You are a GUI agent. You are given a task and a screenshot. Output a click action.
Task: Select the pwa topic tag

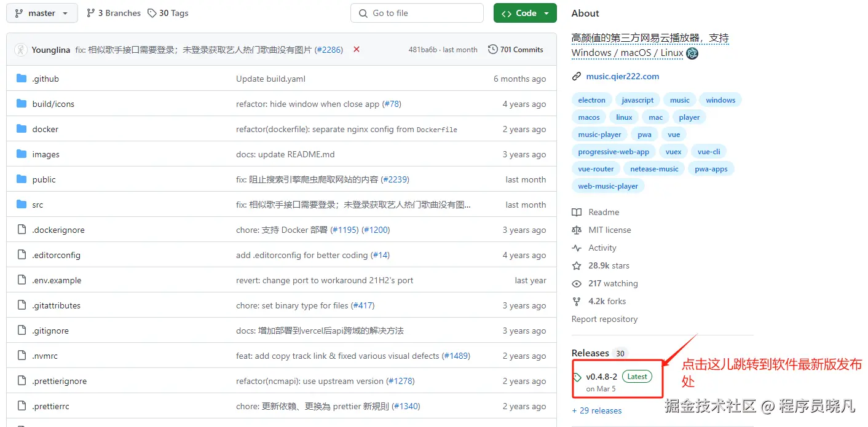644,135
